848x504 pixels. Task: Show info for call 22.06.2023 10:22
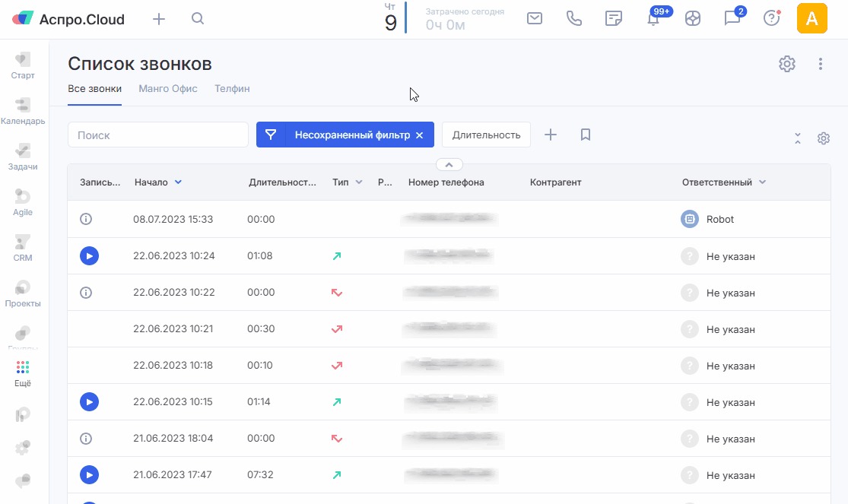point(86,293)
